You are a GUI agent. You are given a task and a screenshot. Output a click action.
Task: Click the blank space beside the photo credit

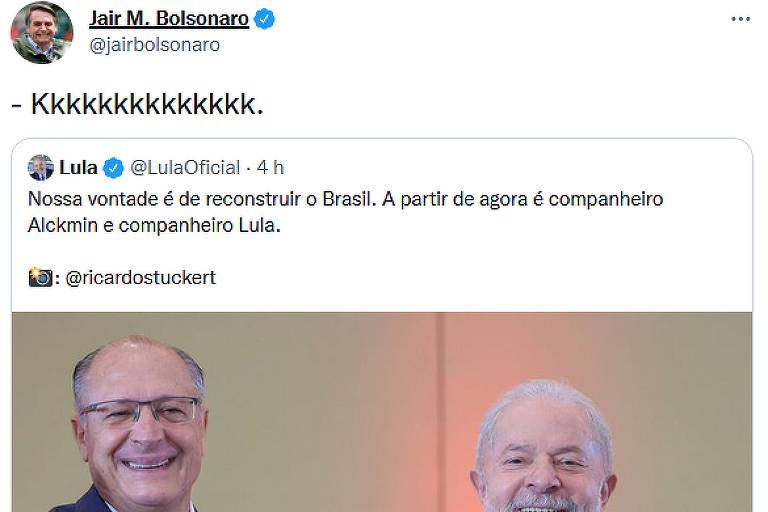point(480,278)
